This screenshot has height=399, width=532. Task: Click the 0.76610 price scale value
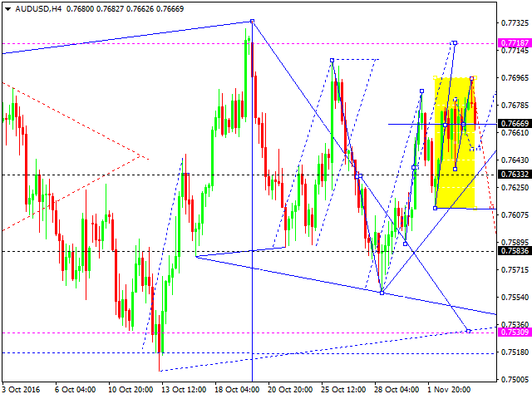coord(515,133)
